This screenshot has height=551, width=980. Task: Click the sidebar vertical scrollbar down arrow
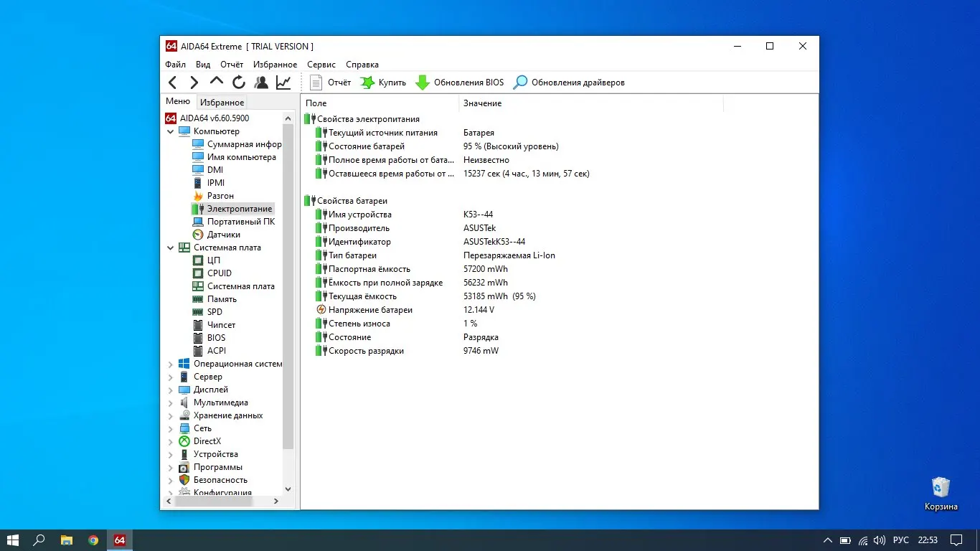[x=288, y=489]
